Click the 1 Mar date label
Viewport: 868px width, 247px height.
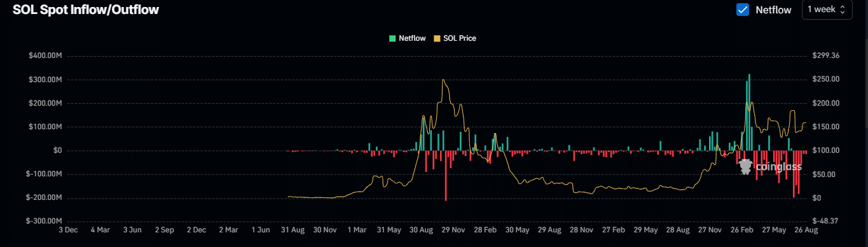point(357,230)
